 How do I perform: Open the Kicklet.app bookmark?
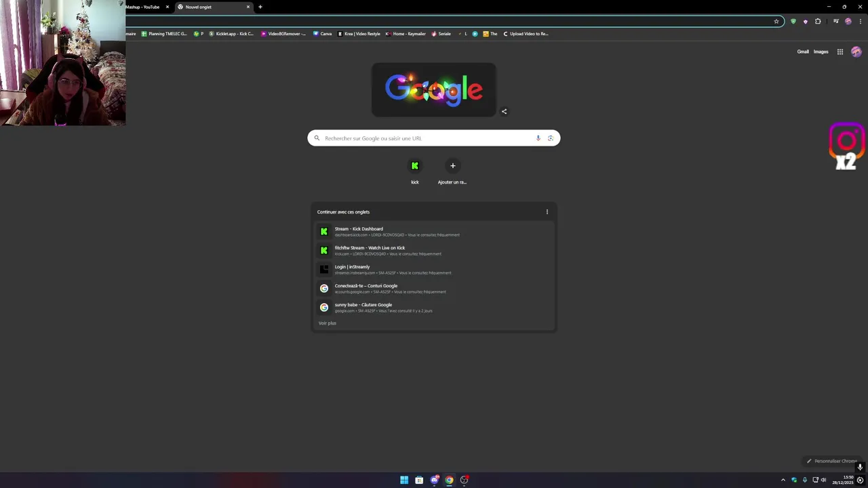231,33
